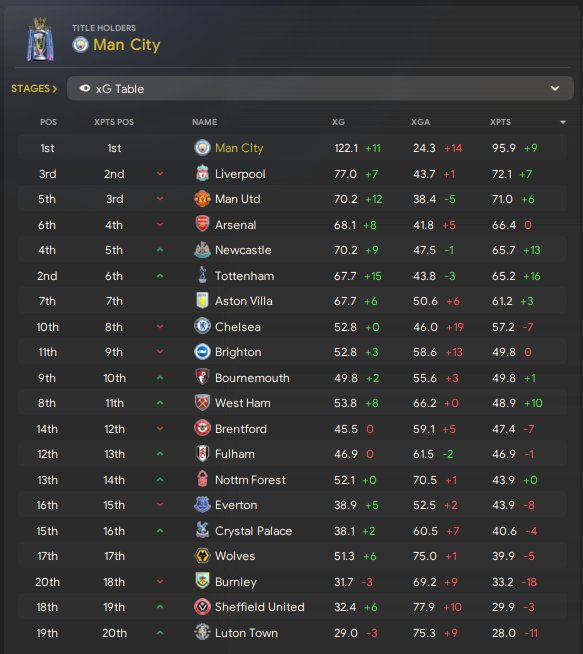Sort by the XGA column header
This screenshot has width=583, height=654.
[x=420, y=122]
